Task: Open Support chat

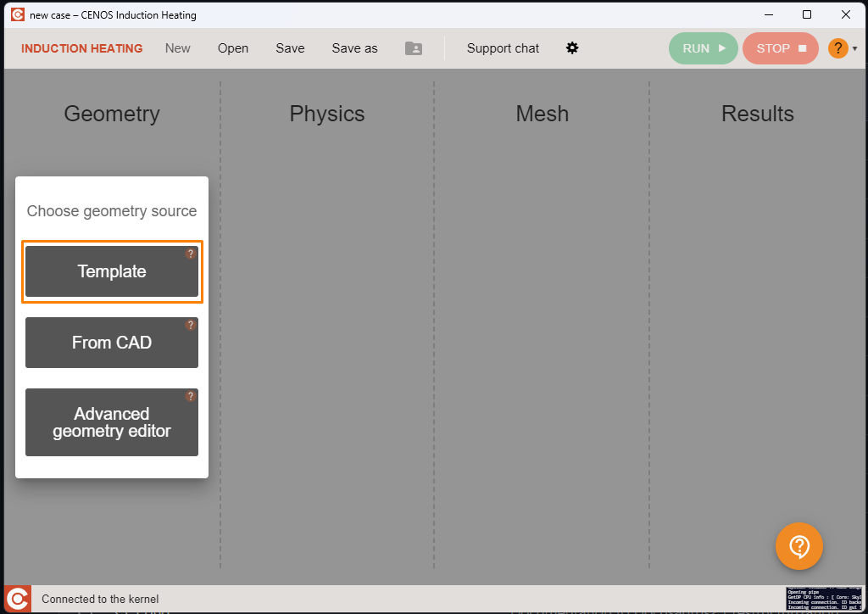Action: click(503, 48)
